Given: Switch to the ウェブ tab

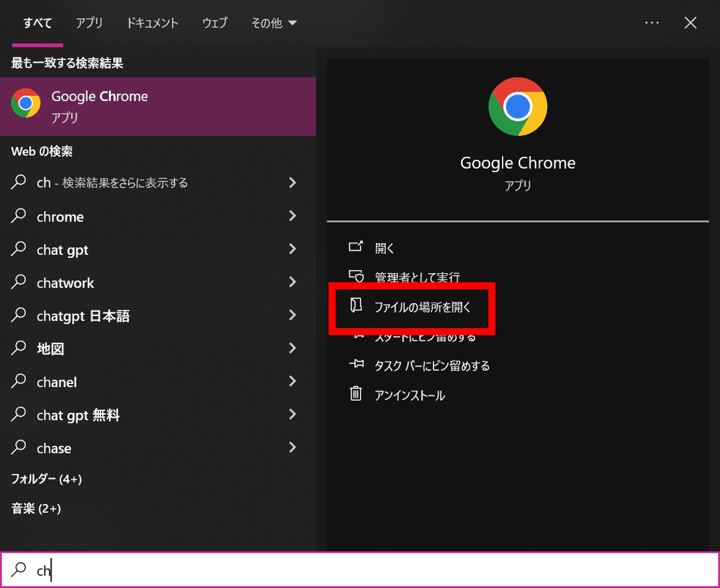Looking at the screenshot, I should [x=215, y=23].
